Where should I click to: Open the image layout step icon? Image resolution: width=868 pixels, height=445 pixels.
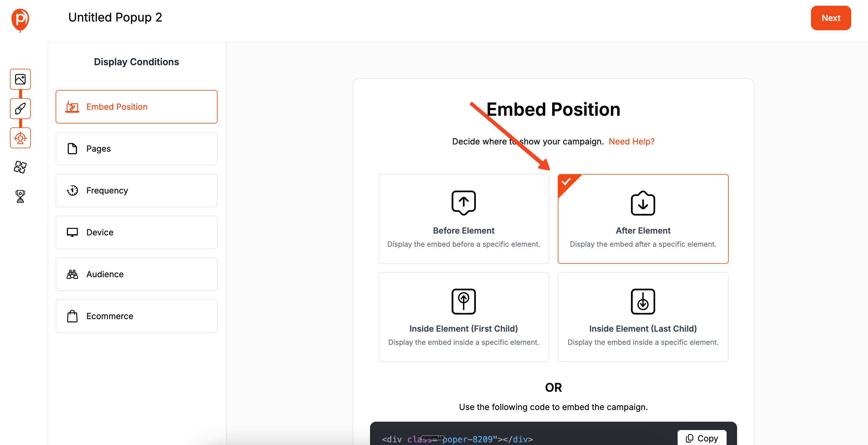(x=20, y=79)
